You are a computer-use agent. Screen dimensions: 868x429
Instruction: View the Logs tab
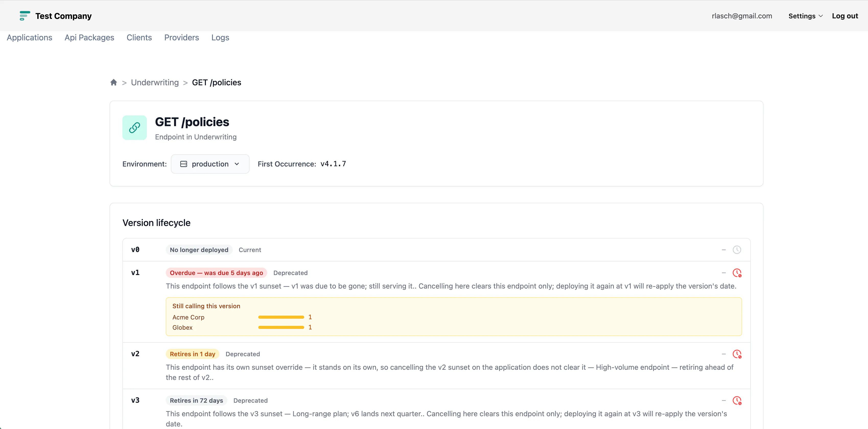220,37
